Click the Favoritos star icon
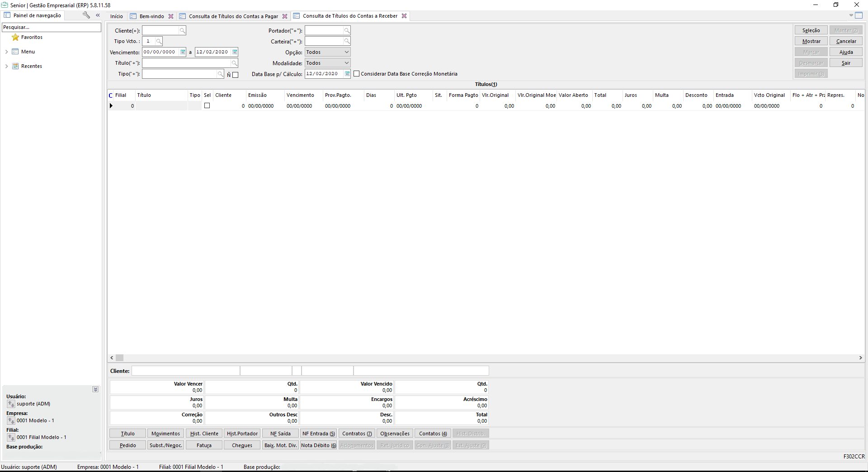Image resolution: width=868 pixels, height=472 pixels. [15, 37]
